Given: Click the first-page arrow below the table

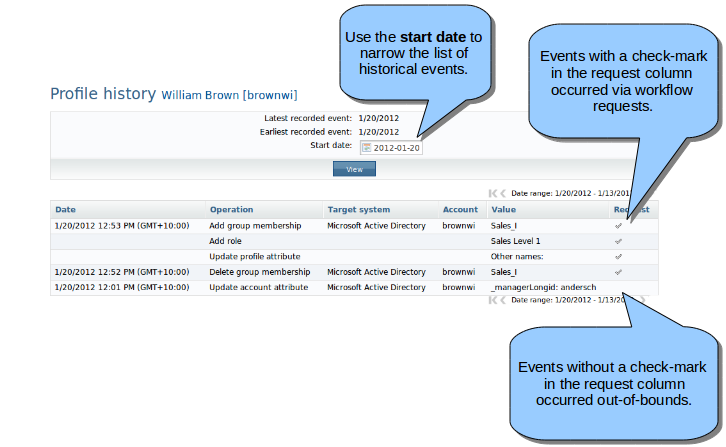Looking at the screenshot, I should [493, 299].
